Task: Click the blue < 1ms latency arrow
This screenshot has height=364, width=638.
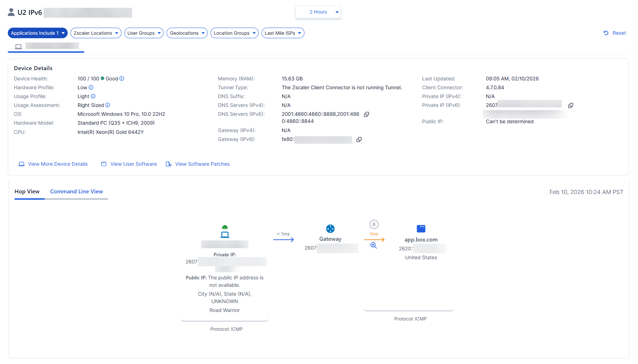Action: point(284,240)
